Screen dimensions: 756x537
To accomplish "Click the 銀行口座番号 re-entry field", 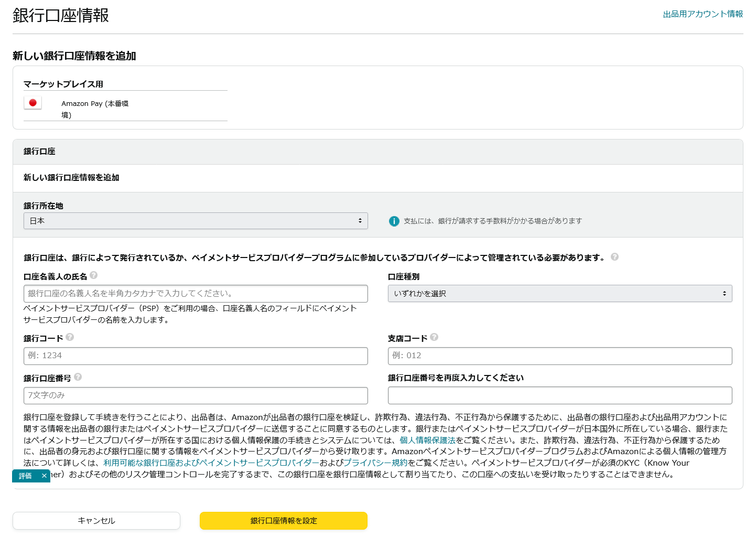I will tap(559, 395).
